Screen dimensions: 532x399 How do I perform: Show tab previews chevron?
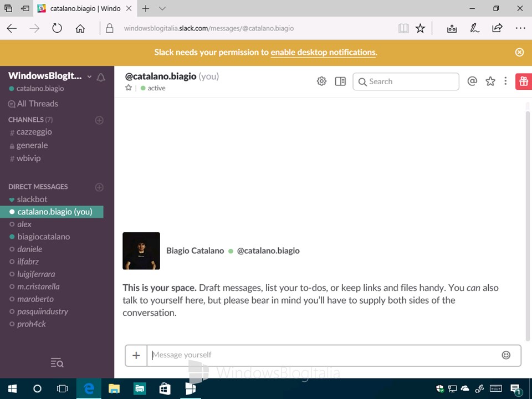162,8
